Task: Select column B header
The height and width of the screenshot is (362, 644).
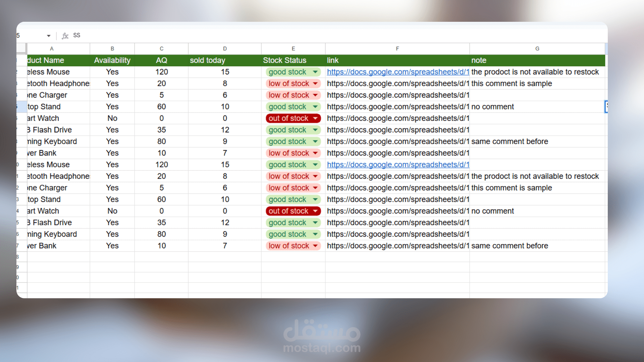Action: 112,49
